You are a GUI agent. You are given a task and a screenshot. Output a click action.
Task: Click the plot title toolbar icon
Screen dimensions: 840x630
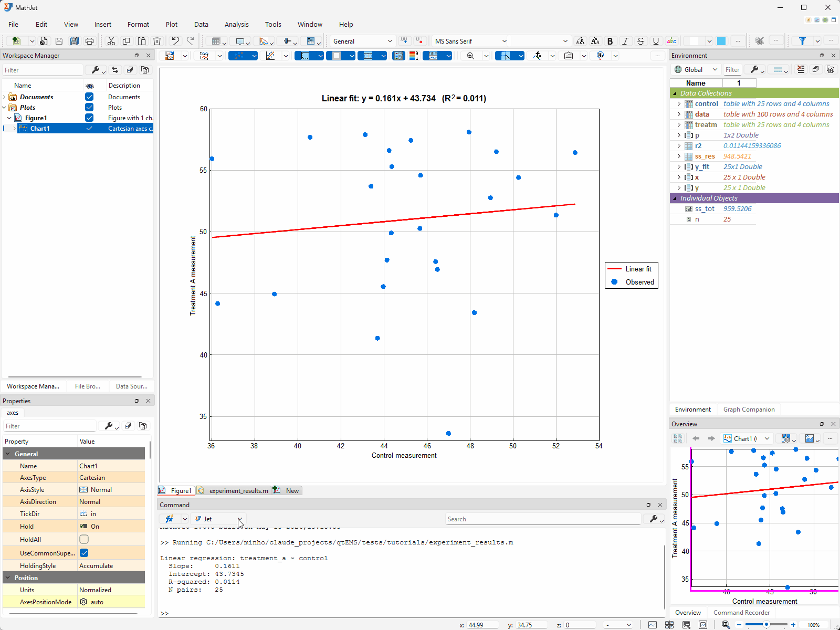[433, 56]
